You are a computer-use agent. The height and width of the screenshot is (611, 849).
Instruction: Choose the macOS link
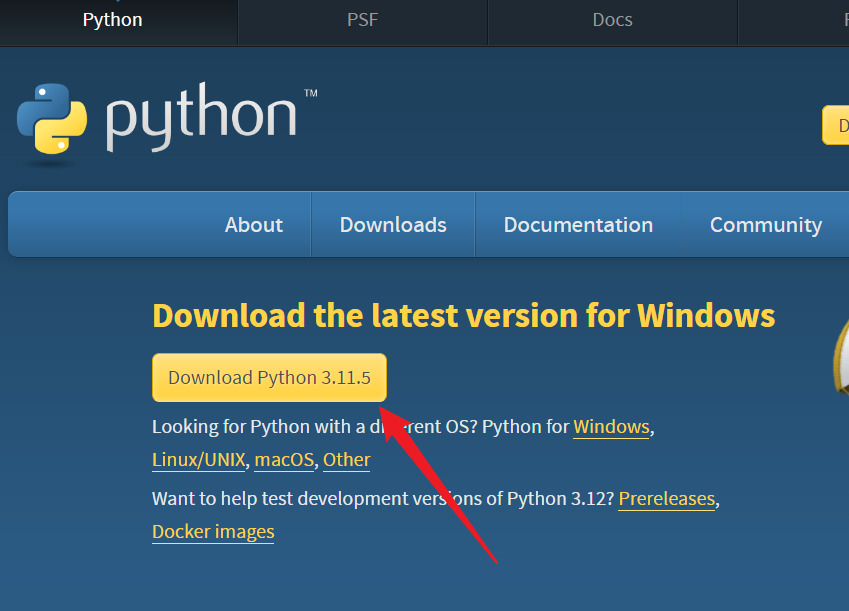click(283, 460)
